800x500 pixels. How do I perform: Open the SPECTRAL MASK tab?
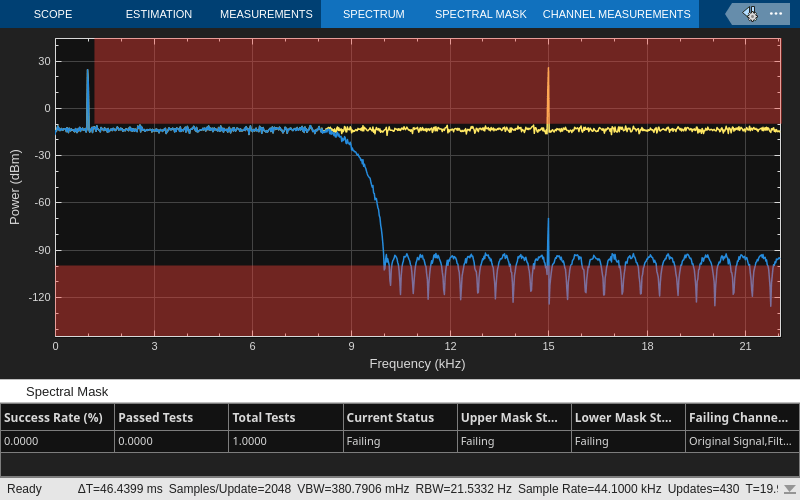481,14
